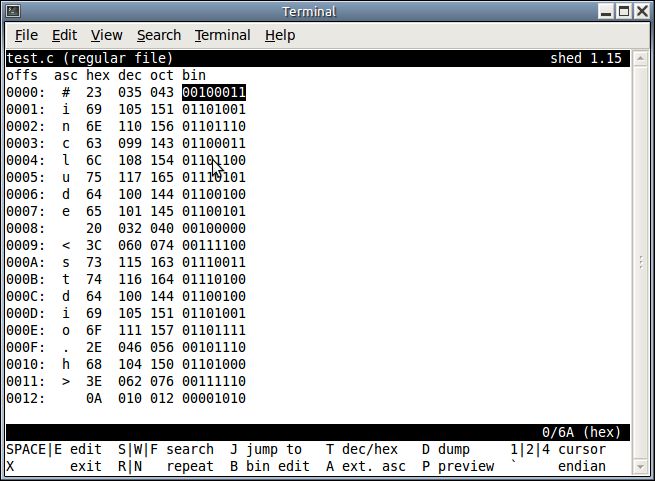Click ascii 'd' in row 0006
655x481 pixels.
(66, 194)
